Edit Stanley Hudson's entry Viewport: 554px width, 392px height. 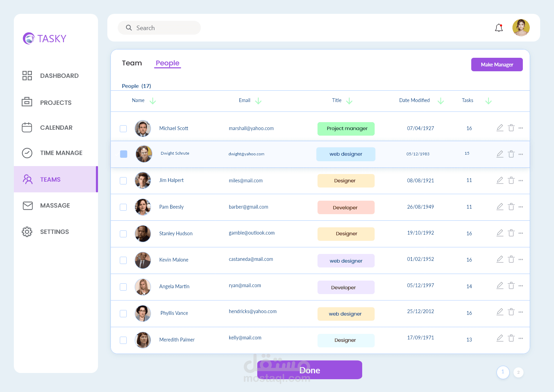pyautogui.click(x=500, y=233)
